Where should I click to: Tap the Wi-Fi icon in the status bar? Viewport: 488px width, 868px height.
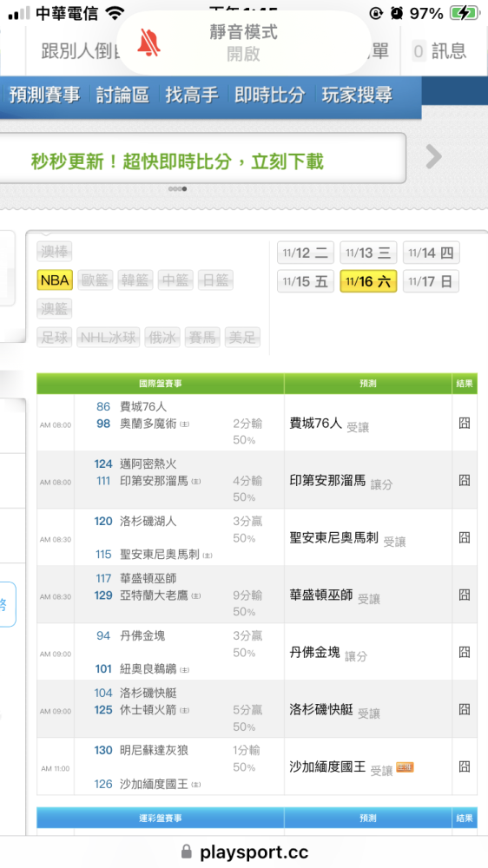click(115, 13)
